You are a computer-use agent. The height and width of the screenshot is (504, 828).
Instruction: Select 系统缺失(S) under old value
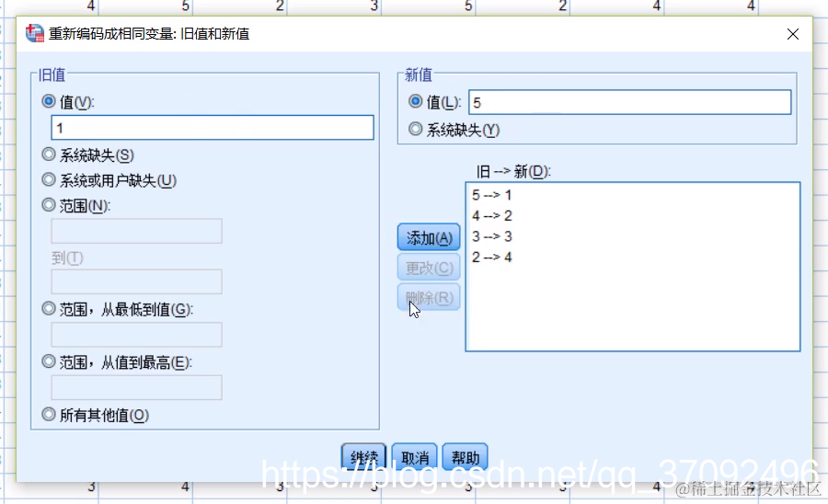click(x=49, y=155)
